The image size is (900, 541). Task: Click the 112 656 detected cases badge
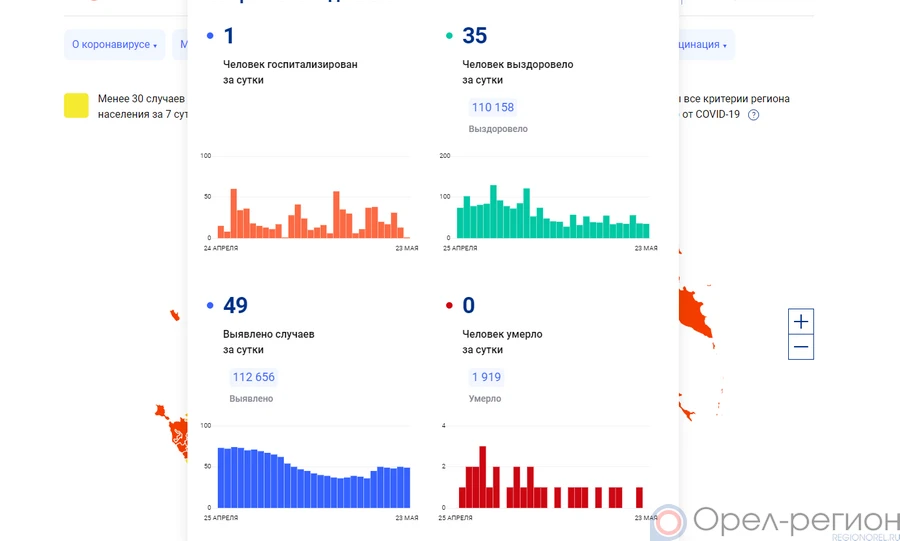point(253,377)
